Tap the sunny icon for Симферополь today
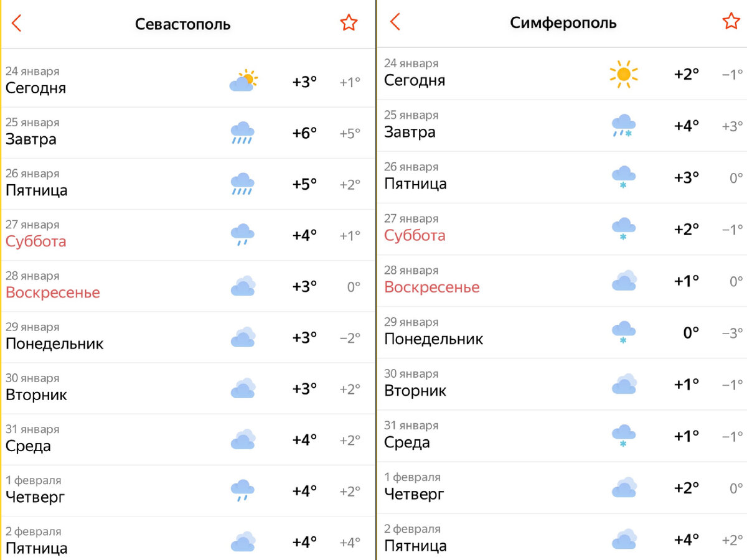The image size is (747, 560). 624,74
